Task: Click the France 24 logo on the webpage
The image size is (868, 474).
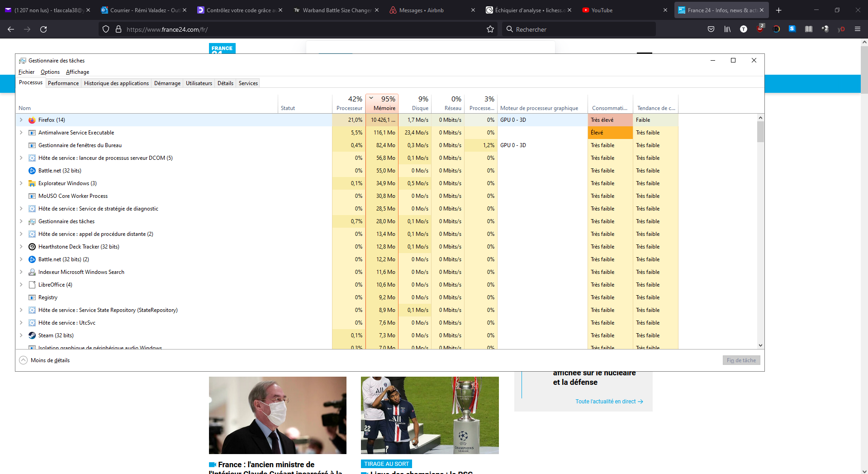Action: click(222, 48)
